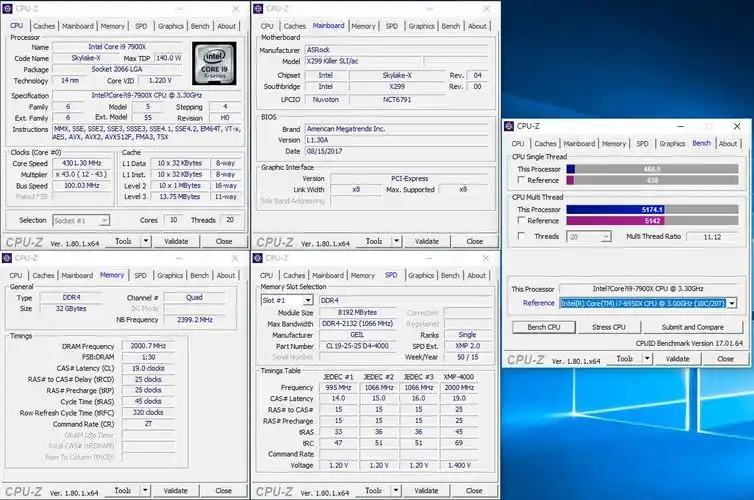Click the XMP-4000 voltage cell 1.400 V
This screenshot has height=500, width=754.
coord(459,465)
